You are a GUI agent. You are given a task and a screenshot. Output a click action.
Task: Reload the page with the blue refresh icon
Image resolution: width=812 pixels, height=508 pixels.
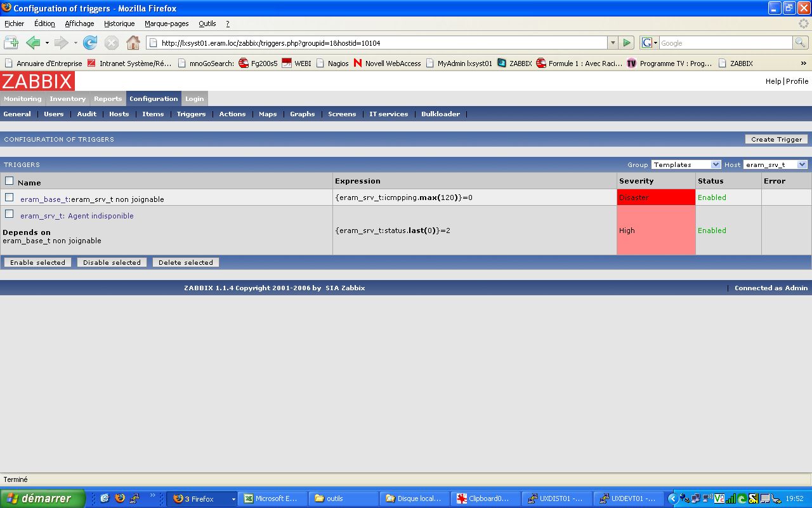point(90,43)
